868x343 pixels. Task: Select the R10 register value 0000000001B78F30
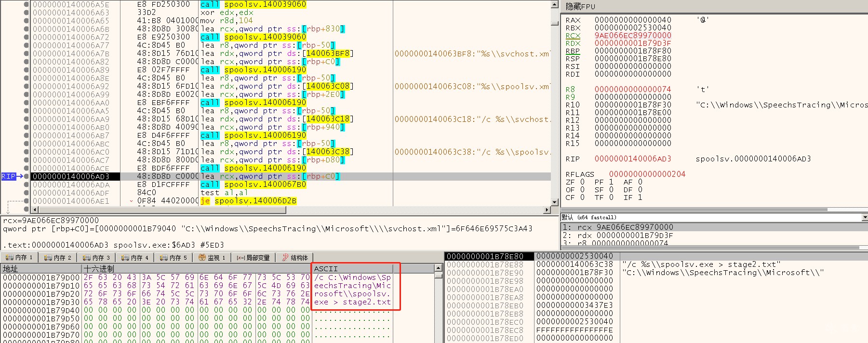633,105
